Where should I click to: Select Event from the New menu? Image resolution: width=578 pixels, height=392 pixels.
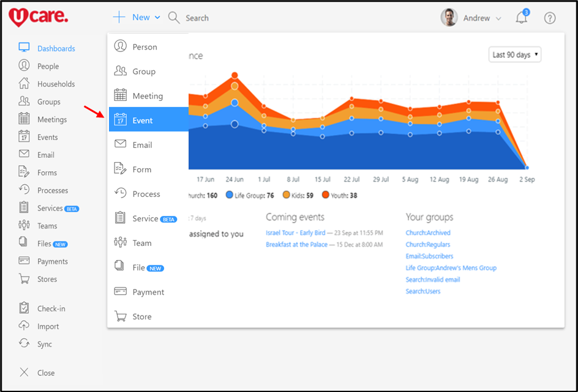pos(148,120)
